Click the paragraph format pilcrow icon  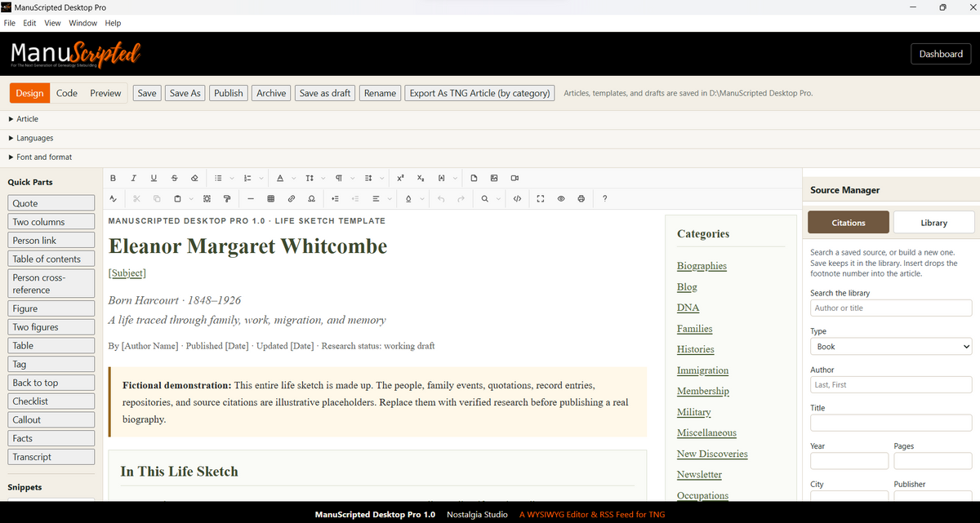[338, 178]
